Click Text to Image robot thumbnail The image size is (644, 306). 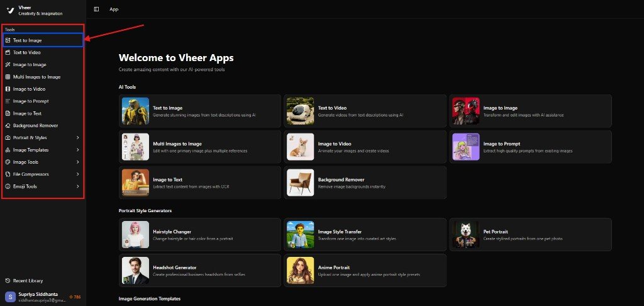click(136, 111)
